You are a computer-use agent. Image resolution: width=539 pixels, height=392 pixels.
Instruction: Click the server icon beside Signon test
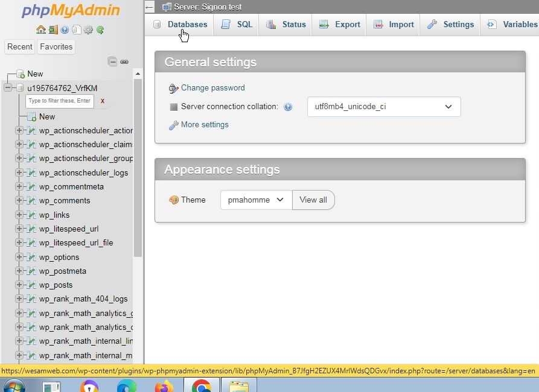tap(167, 7)
